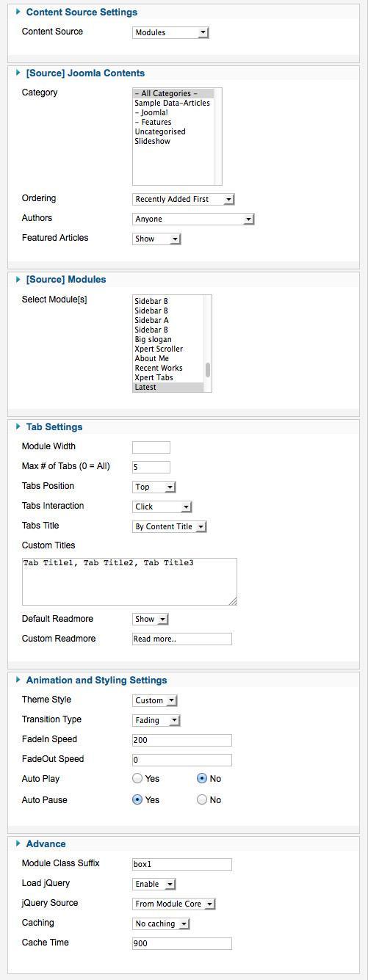
Task: Select 'Slideshow' category
Action: pos(173,141)
